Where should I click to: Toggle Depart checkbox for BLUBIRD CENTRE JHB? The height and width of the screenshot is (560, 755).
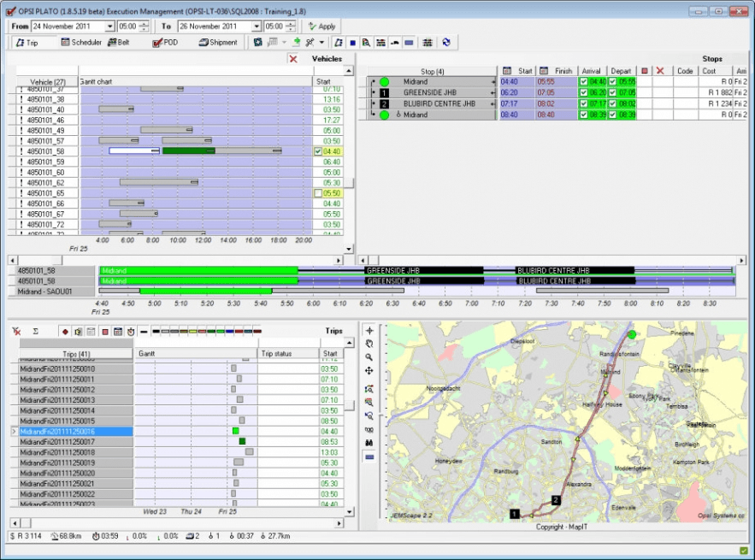point(612,103)
